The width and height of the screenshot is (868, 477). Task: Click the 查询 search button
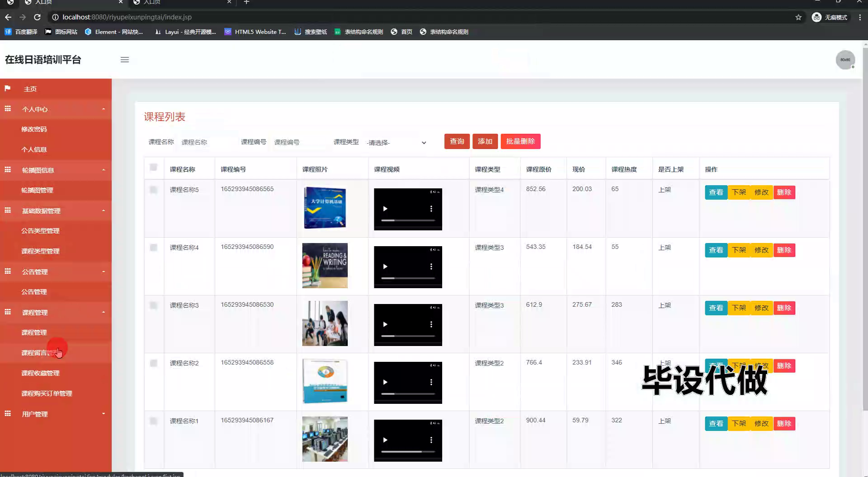pos(457,141)
